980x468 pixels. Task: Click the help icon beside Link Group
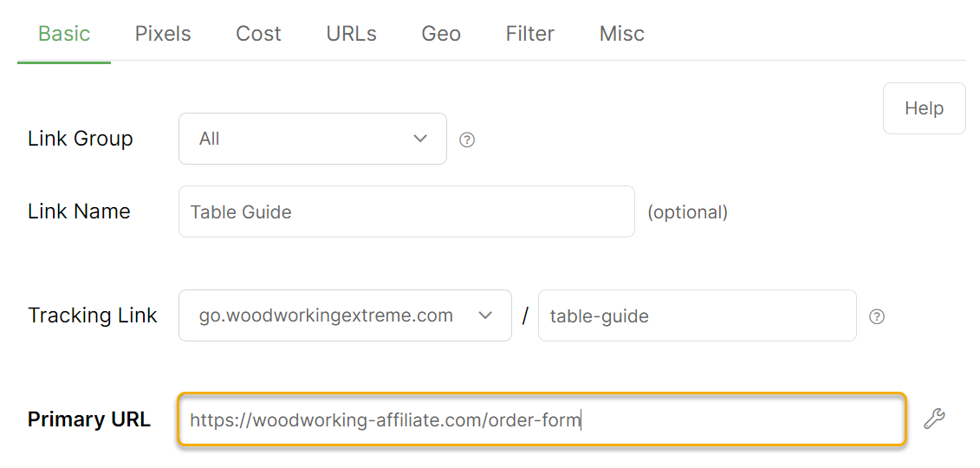[467, 140]
